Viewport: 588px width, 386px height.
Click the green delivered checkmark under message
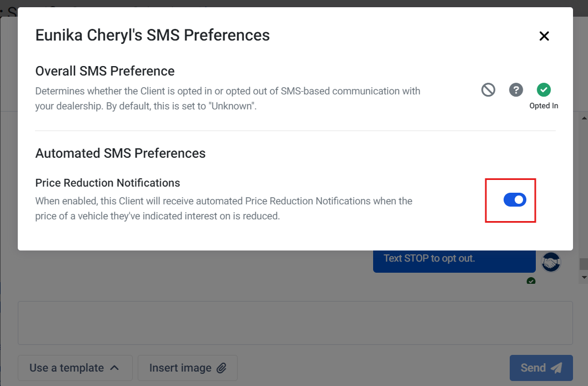[531, 280]
